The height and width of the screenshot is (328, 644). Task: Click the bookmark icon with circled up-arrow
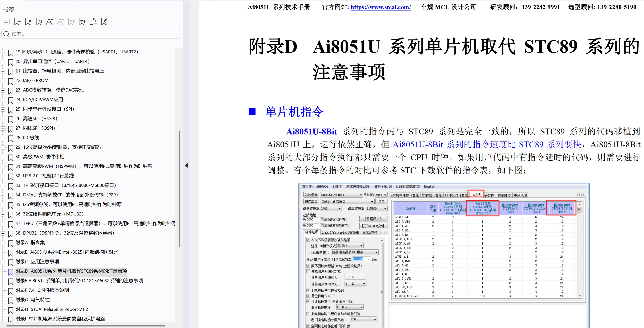(x=104, y=22)
